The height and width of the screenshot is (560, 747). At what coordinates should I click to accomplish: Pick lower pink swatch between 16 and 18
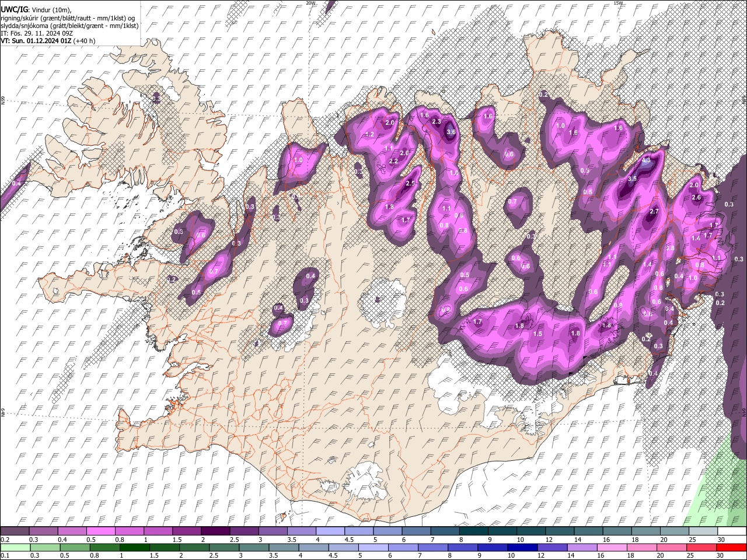coord(612,547)
